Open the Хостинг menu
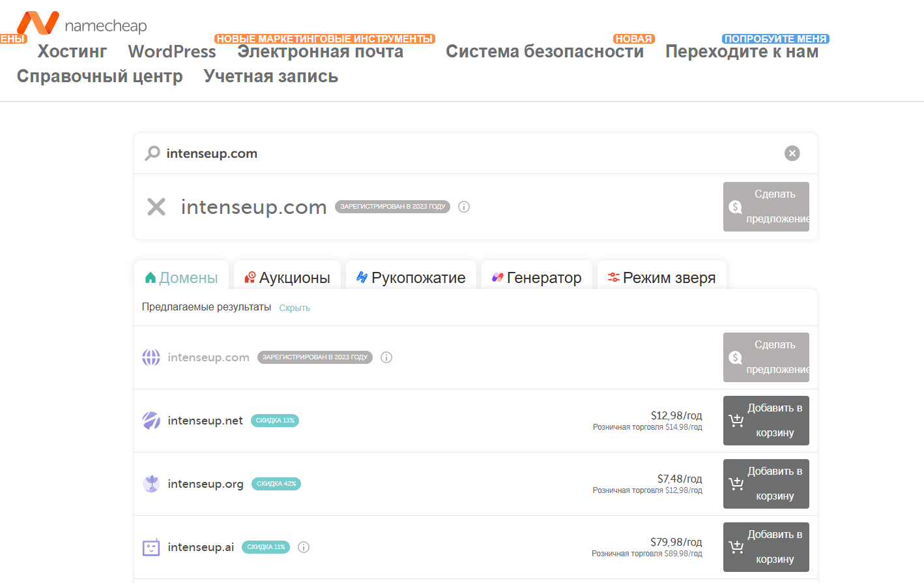 click(x=72, y=52)
